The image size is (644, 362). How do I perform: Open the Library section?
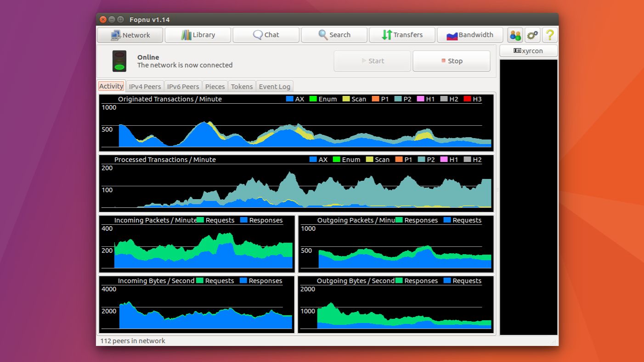(x=198, y=35)
